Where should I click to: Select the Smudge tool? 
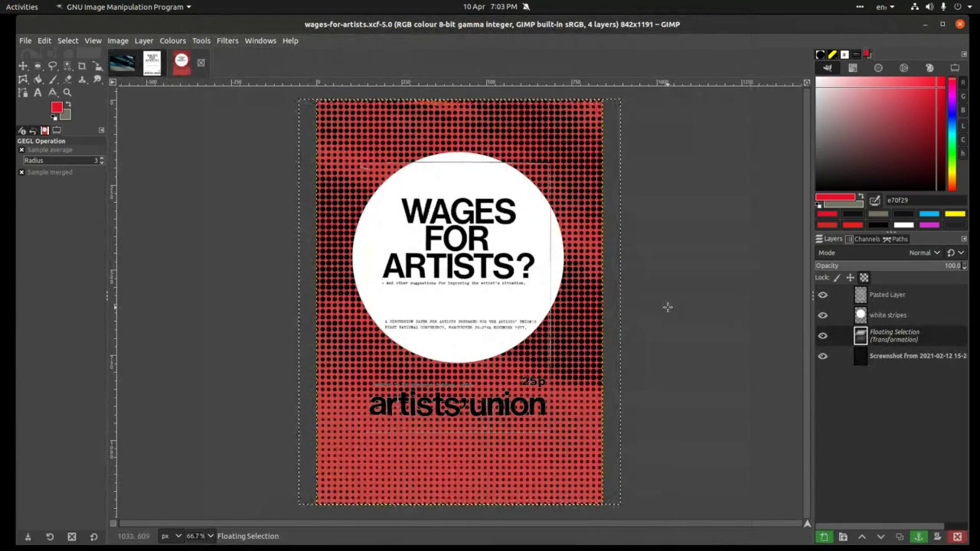97,80
